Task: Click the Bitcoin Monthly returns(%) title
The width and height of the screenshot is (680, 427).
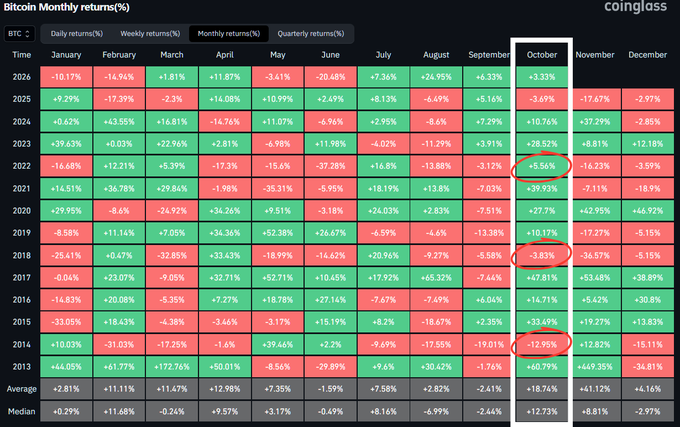Action: pos(66,7)
